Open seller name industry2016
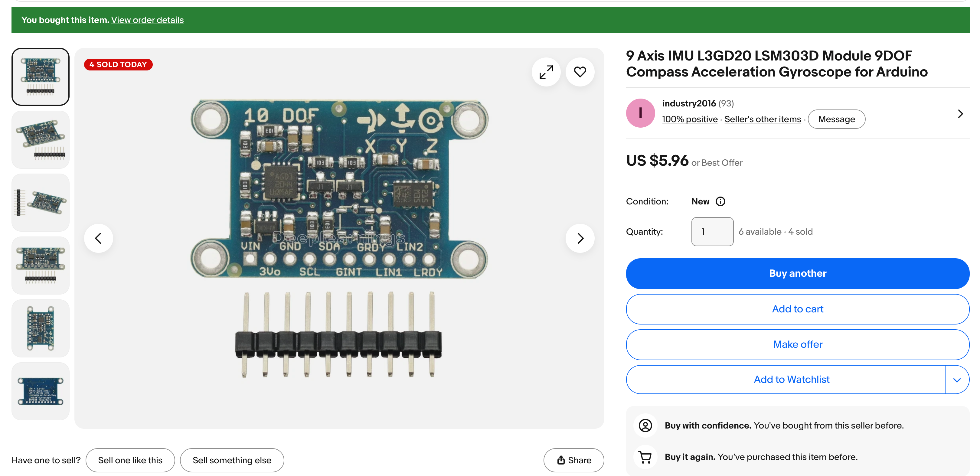The image size is (980, 476). point(689,103)
